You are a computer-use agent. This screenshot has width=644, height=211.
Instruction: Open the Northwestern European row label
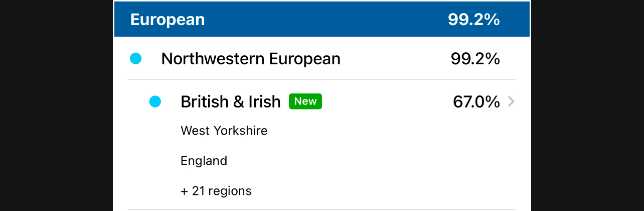tap(251, 59)
